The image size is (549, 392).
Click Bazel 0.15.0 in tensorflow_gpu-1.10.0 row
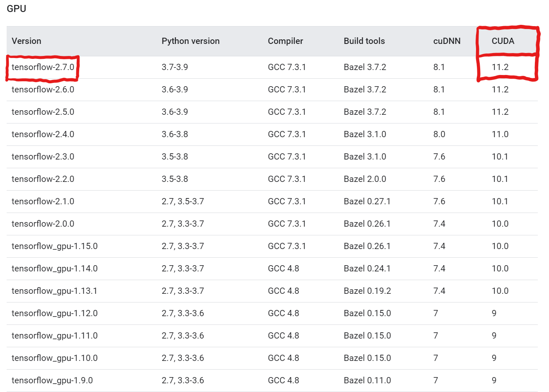[367, 358]
